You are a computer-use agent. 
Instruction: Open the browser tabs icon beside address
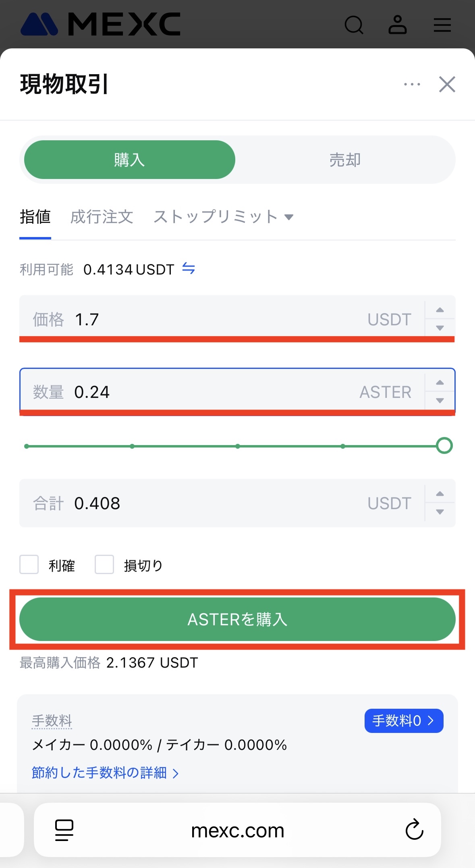64,830
